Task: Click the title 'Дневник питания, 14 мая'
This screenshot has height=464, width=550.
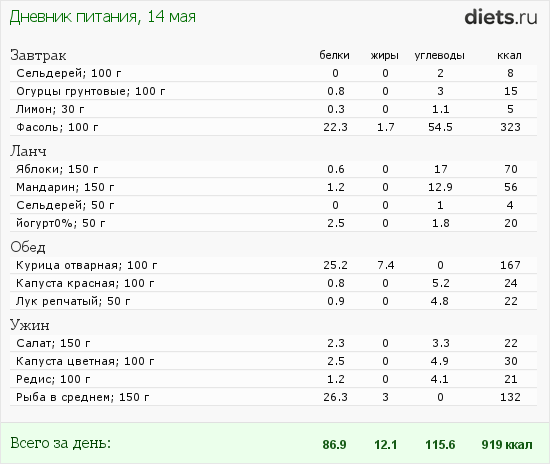Action: pyautogui.click(x=102, y=17)
